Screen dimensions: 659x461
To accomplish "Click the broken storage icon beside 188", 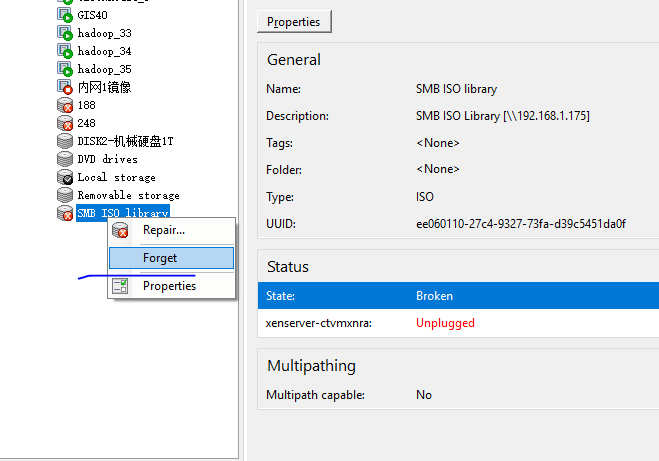I will pyautogui.click(x=65, y=105).
